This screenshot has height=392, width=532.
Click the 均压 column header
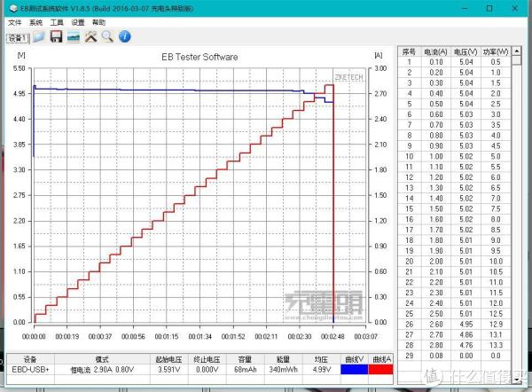tap(321, 359)
